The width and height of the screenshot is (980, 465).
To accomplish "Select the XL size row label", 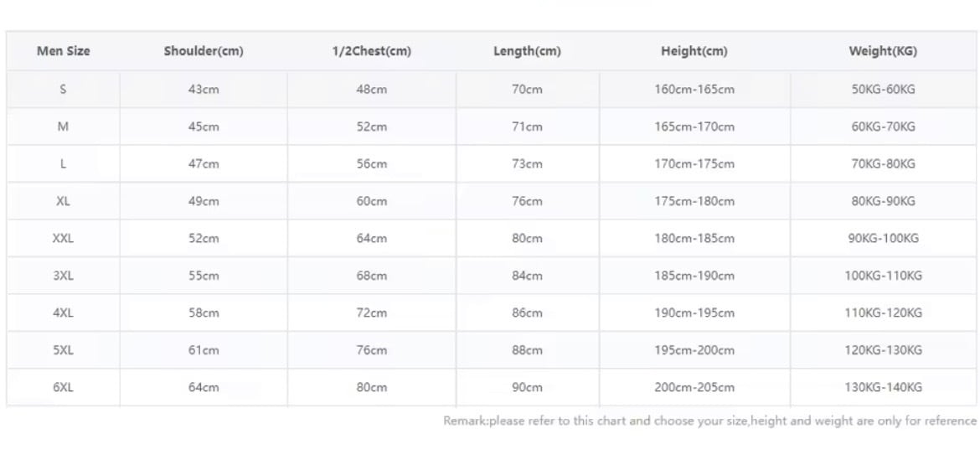I will point(63,201).
